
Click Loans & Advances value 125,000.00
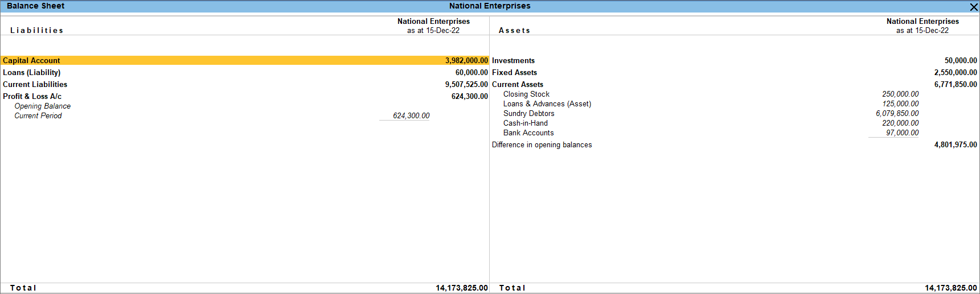tap(900, 103)
